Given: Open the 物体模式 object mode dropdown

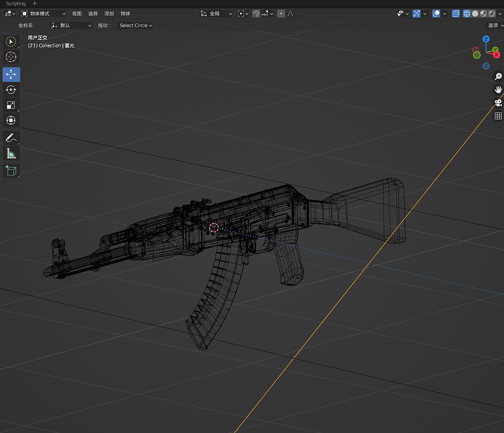Looking at the screenshot, I should 43,14.
